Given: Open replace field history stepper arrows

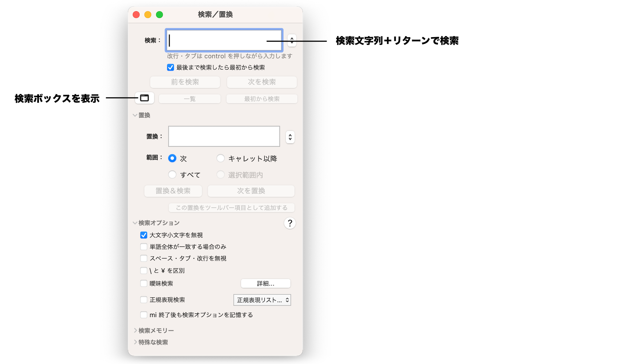Looking at the screenshot, I should (x=290, y=137).
